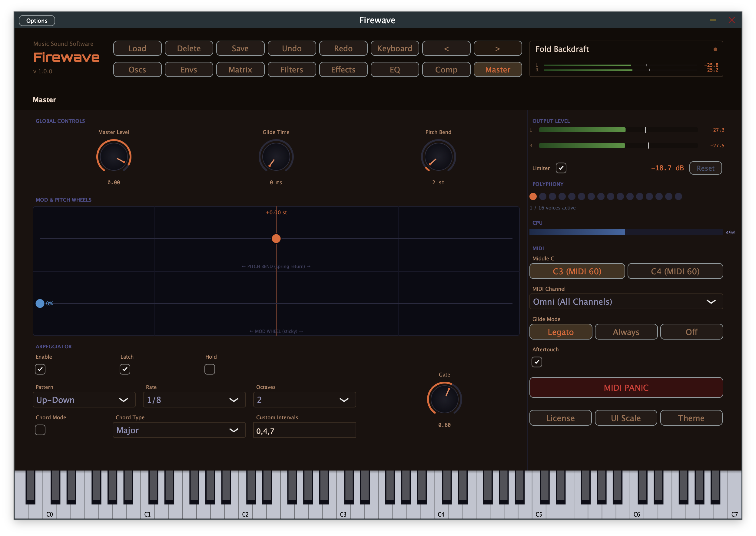Play the C3 key on the keyboard

point(343,511)
